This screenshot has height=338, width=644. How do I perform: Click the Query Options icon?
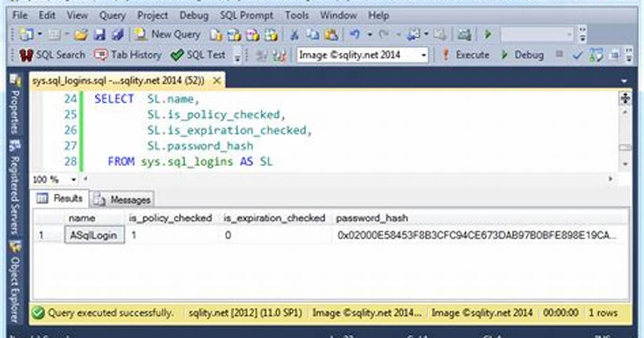614,55
